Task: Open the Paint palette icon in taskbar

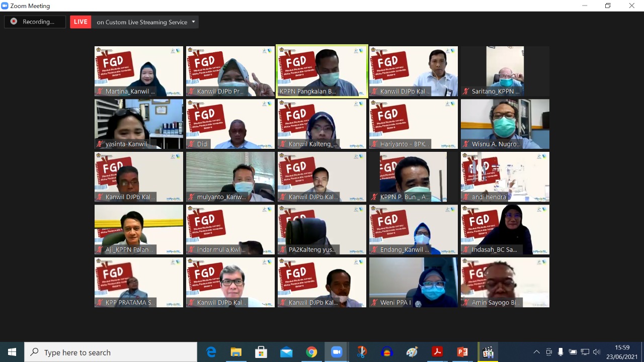Action: [x=412, y=352]
